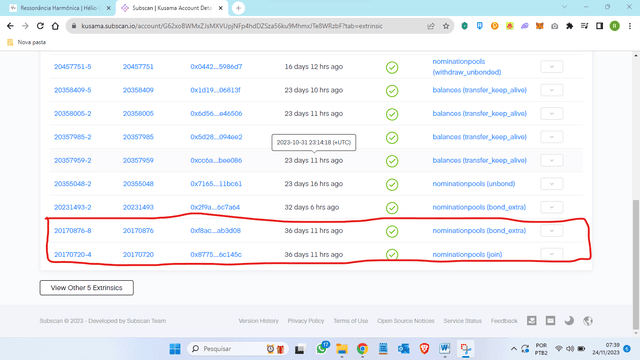Screen dimensions: 640x360
Task: Open the media control playlist icon
Action: 584,26
